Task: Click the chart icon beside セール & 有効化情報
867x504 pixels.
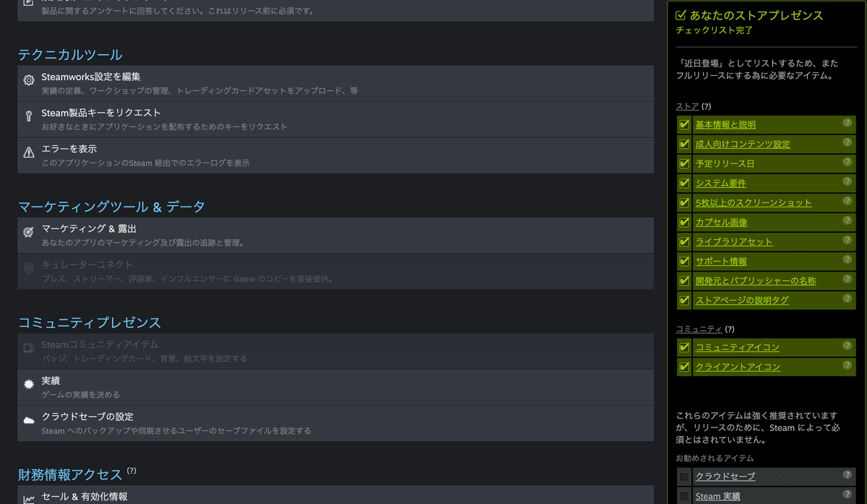Action: click(x=29, y=499)
